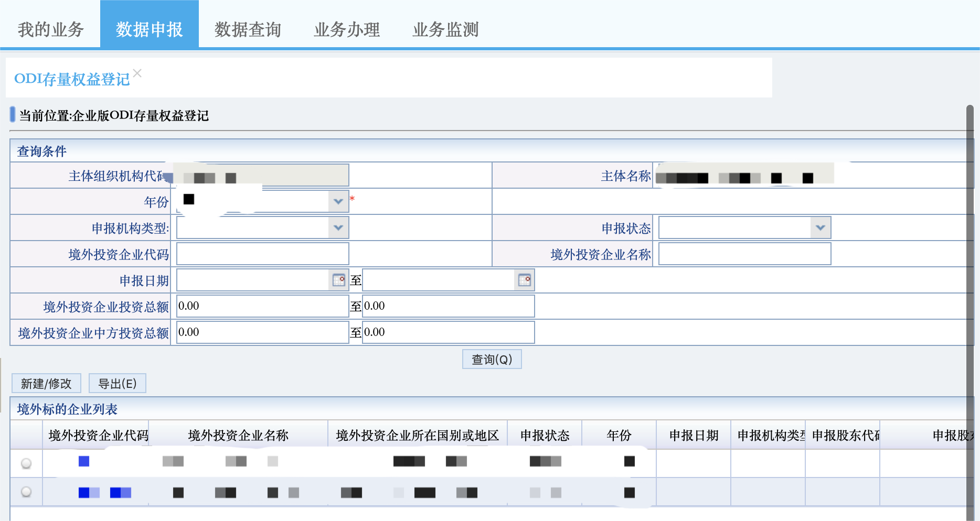Click the 申报日期 column header
Viewport: 980px width, 521px height.
point(694,435)
